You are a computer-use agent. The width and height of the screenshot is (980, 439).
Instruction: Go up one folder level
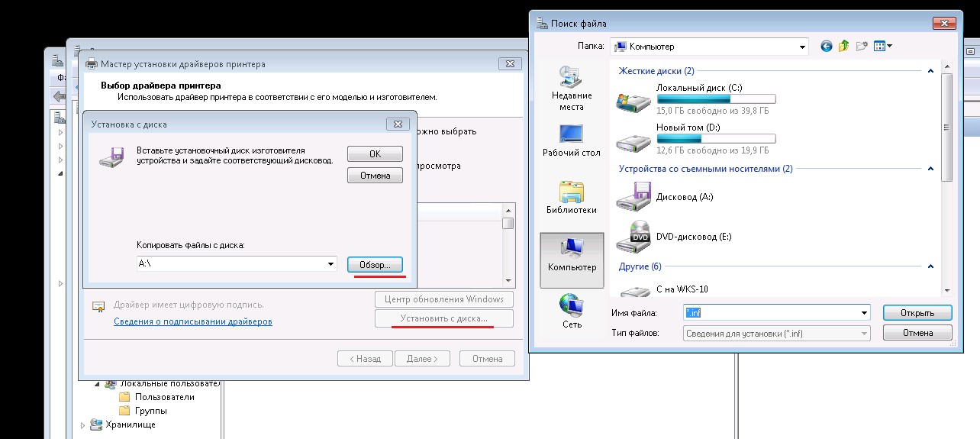[844, 47]
